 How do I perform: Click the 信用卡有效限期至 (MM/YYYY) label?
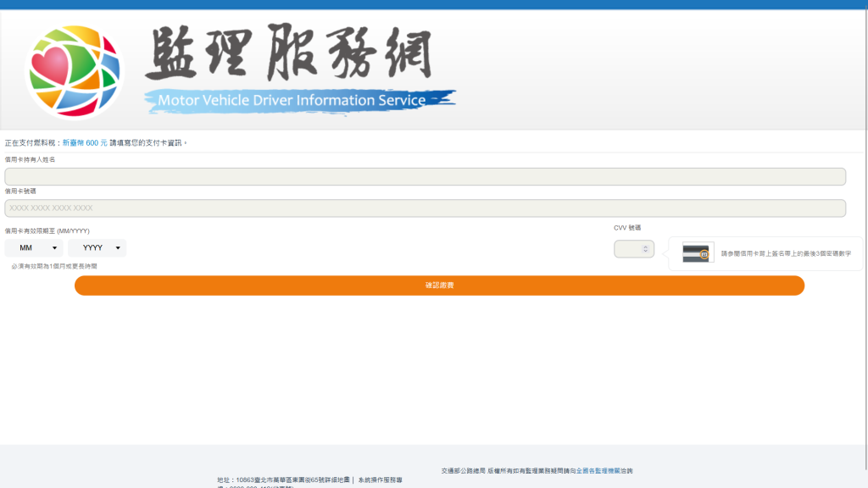(47, 230)
